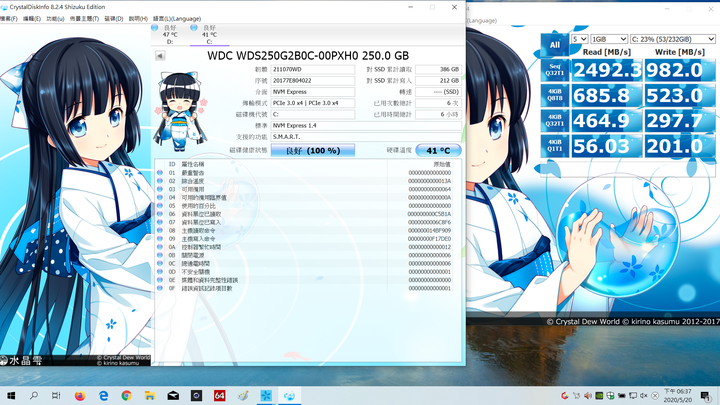The image size is (720, 405).
Task: Click the 4KiB Q1T1 read result 56.03
Action: [607, 146]
